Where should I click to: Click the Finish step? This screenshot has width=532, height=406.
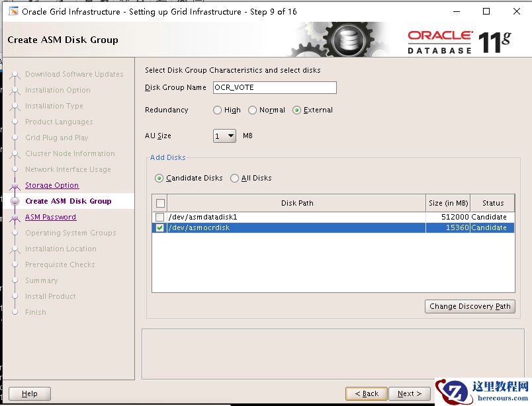(x=35, y=312)
